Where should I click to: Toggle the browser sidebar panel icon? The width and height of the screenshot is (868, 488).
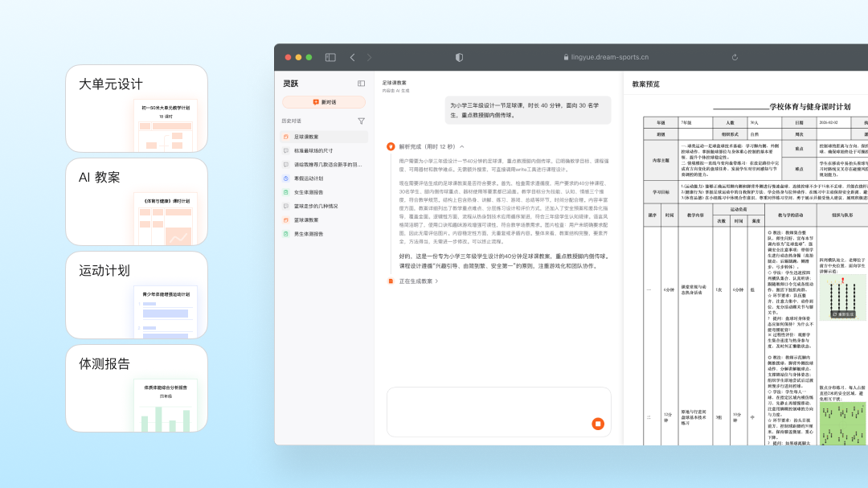(x=330, y=57)
